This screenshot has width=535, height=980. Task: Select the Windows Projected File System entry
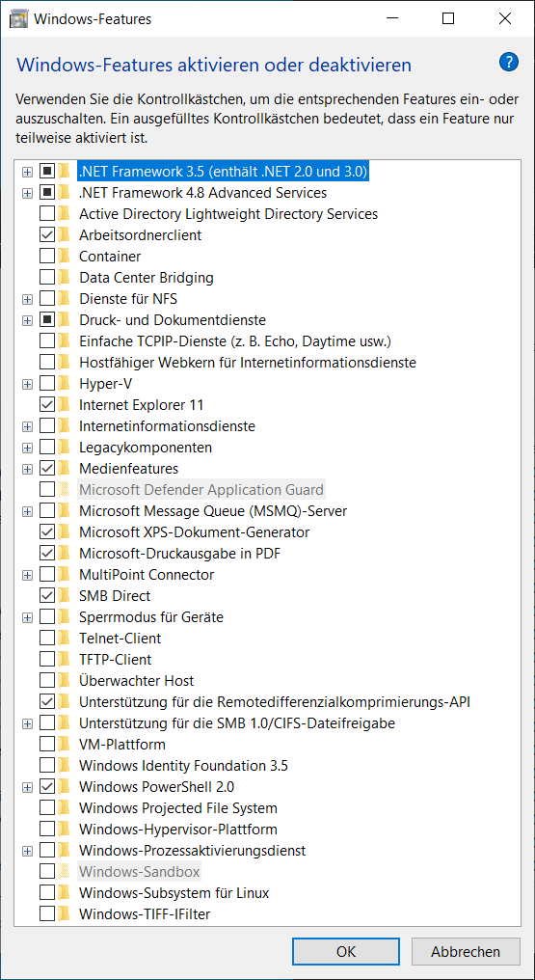tap(178, 808)
